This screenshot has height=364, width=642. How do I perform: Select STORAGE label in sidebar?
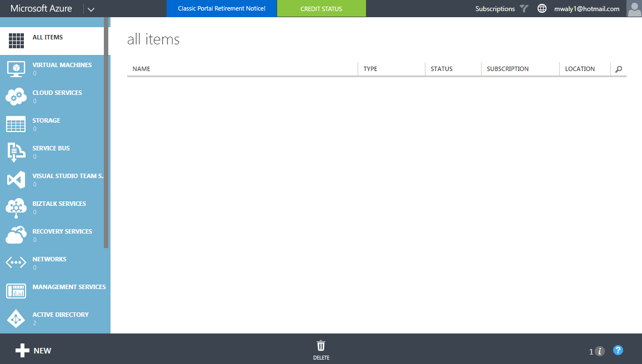tap(46, 120)
